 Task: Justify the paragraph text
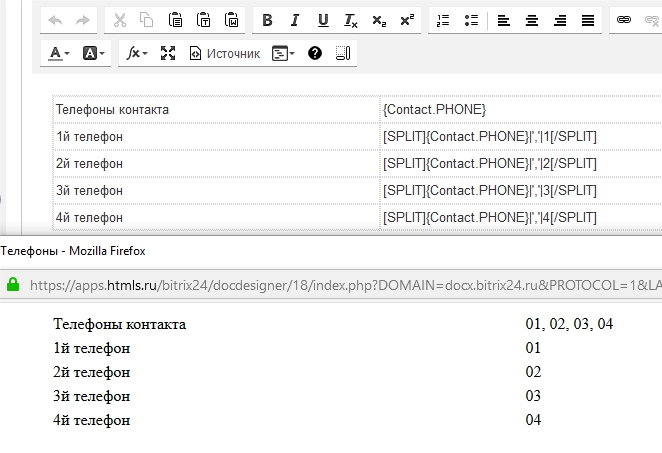(589, 20)
